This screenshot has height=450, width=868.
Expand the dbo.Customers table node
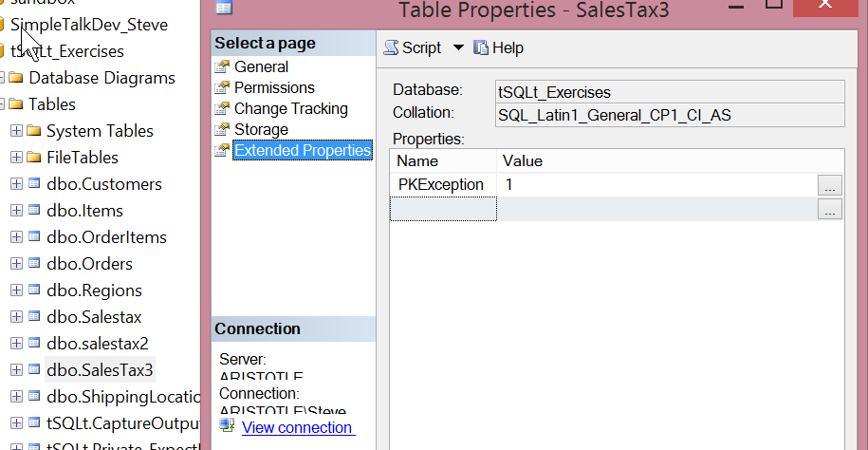tap(16, 184)
